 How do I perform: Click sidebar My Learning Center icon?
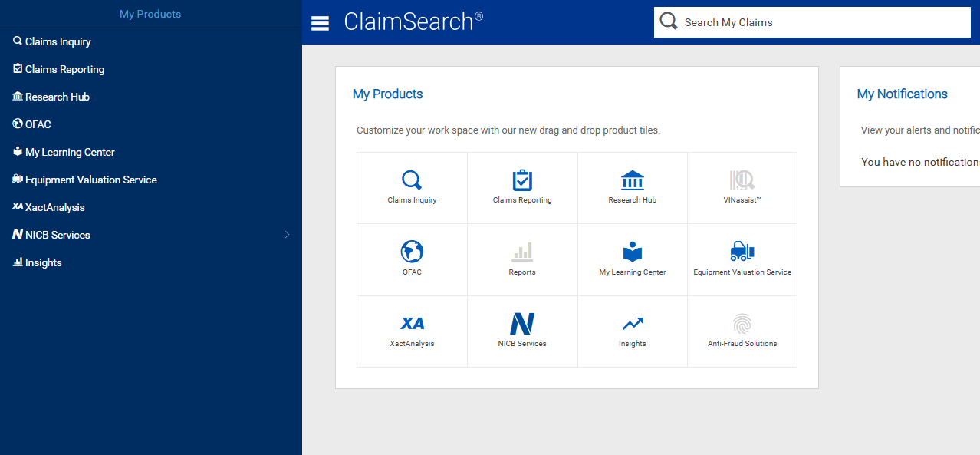18,152
